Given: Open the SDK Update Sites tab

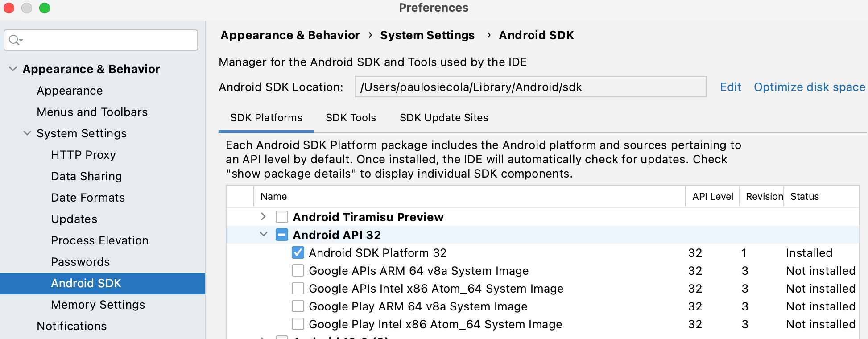Looking at the screenshot, I should pyautogui.click(x=444, y=118).
